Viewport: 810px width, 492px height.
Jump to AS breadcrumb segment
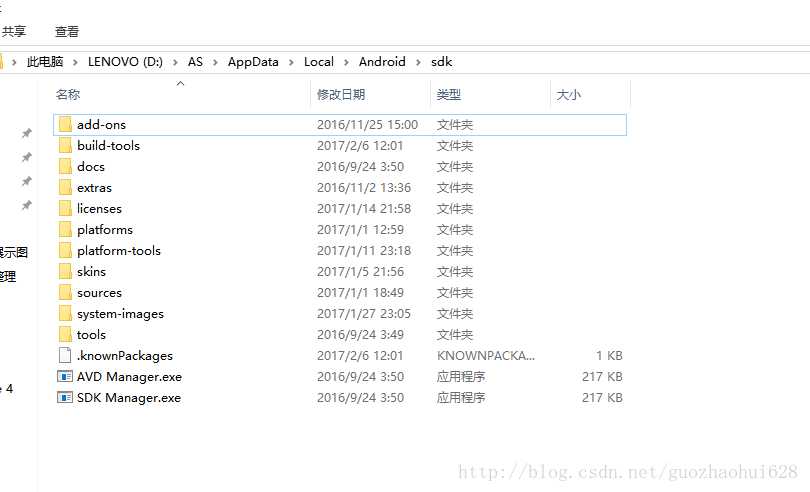coord(195,62)
